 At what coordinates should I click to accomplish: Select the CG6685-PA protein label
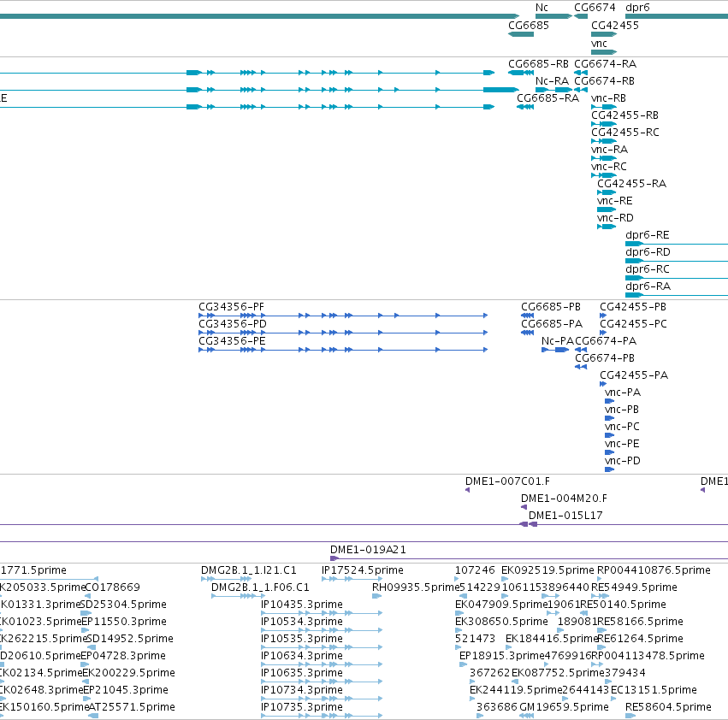[x=552, y=324]
